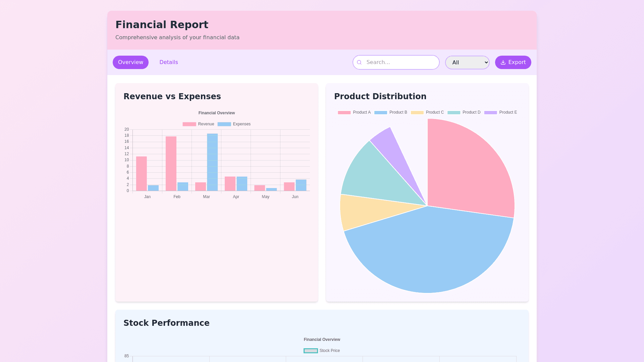
Task: Click the February revenue bar
Action: click(171, 164)
